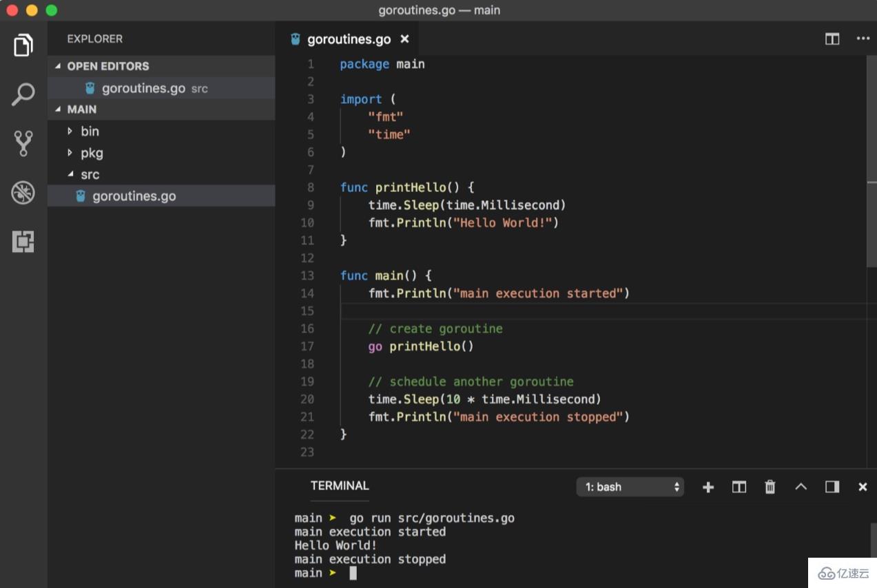Open the Extensions view in activity bar
The width and height of the screenshot is (877, 588).
(23, 242)
